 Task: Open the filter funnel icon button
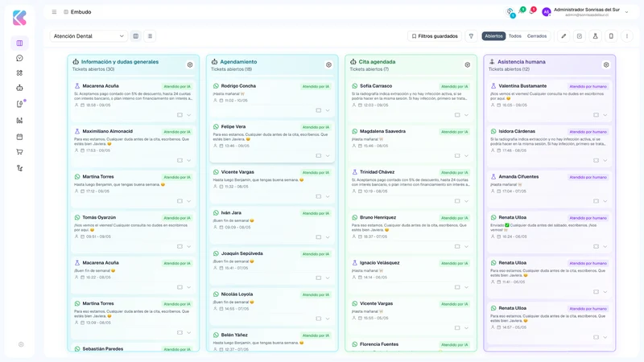coord(471,36)
